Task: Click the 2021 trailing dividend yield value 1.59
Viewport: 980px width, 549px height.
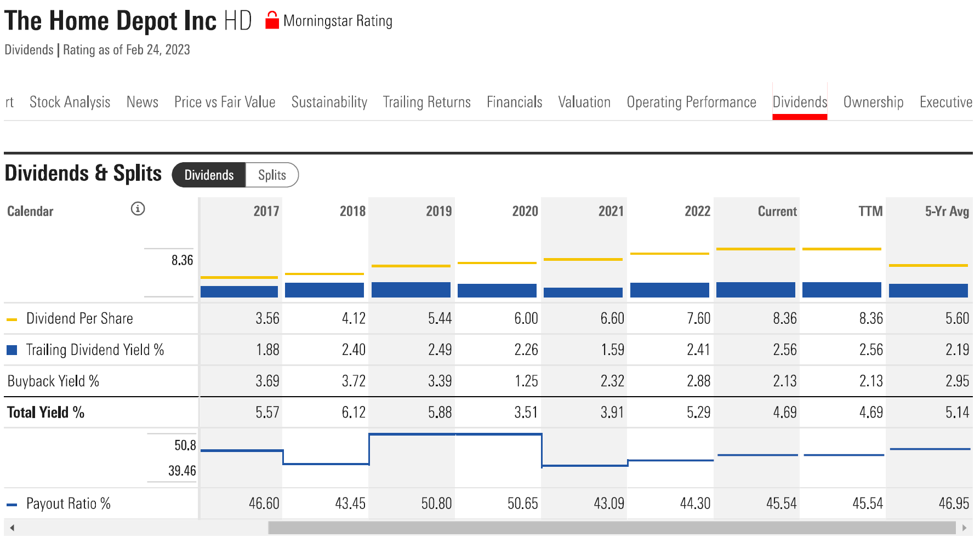Action: (612, 350)
